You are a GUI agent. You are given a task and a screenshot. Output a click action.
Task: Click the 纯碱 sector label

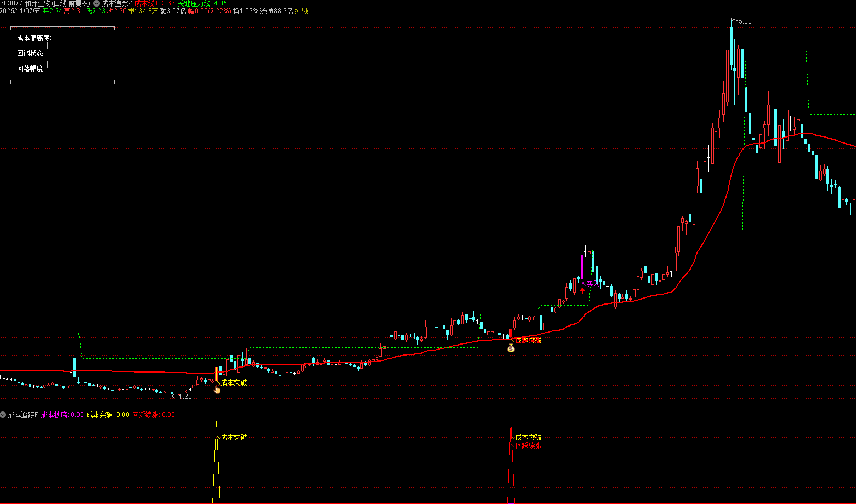pyautogui.click(x=301, y=11)
